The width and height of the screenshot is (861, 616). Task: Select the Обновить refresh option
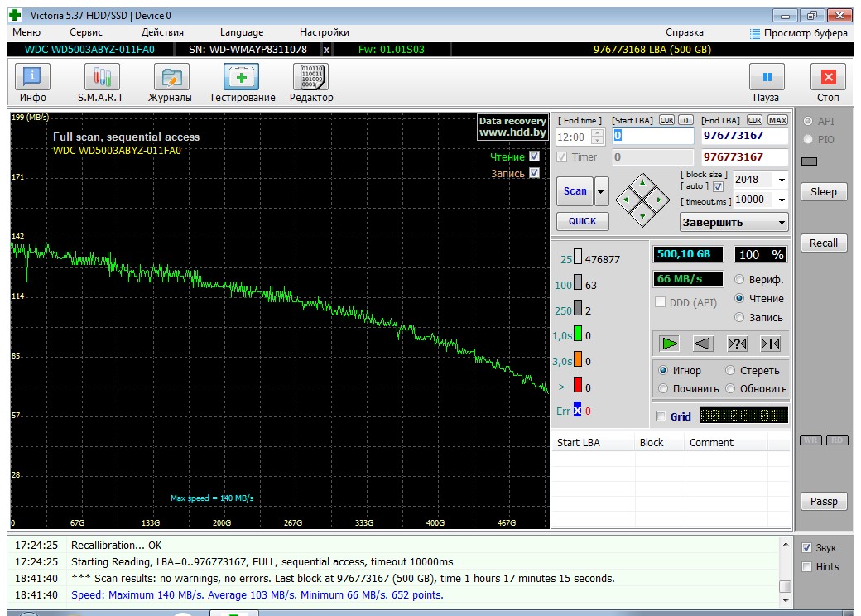(x=730, y=388)
